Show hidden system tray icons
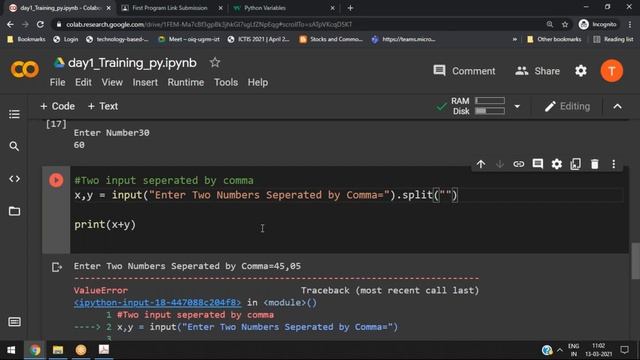640x360 pixels. point(560,350)
